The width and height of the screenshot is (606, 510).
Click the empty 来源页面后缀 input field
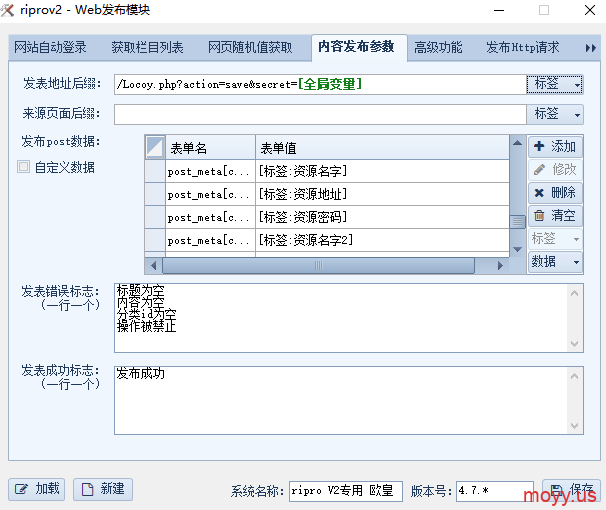(x=320, y=114)
